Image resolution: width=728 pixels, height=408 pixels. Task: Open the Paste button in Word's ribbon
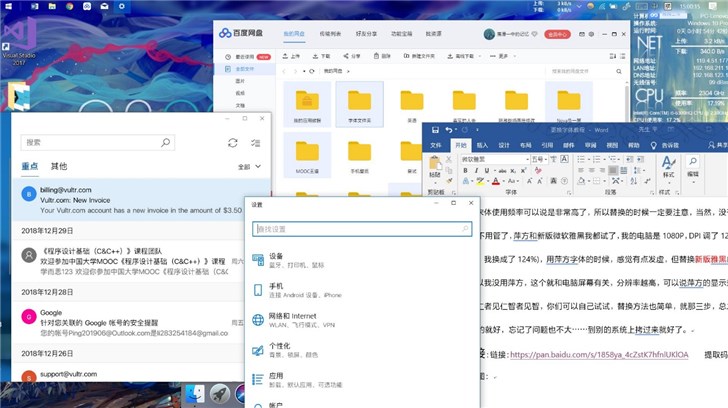point(435,167)
